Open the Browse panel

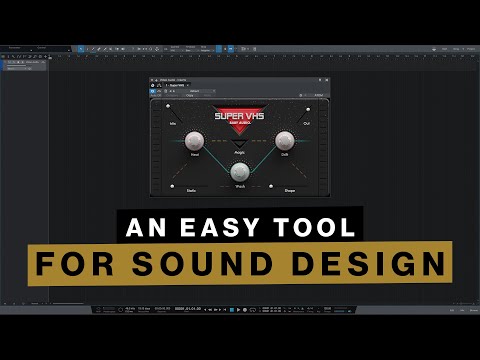[473, 310]
